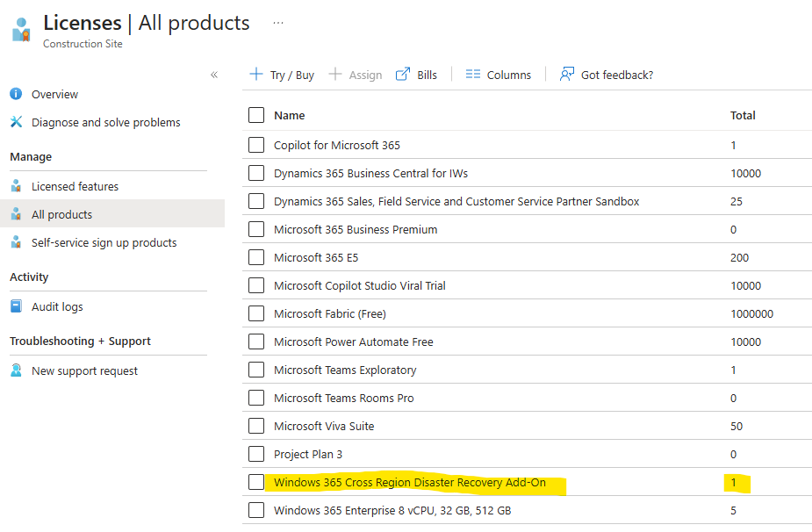Click the Audit logs book icon
Viewport: 812px width, 532px height.
point(16,306)
